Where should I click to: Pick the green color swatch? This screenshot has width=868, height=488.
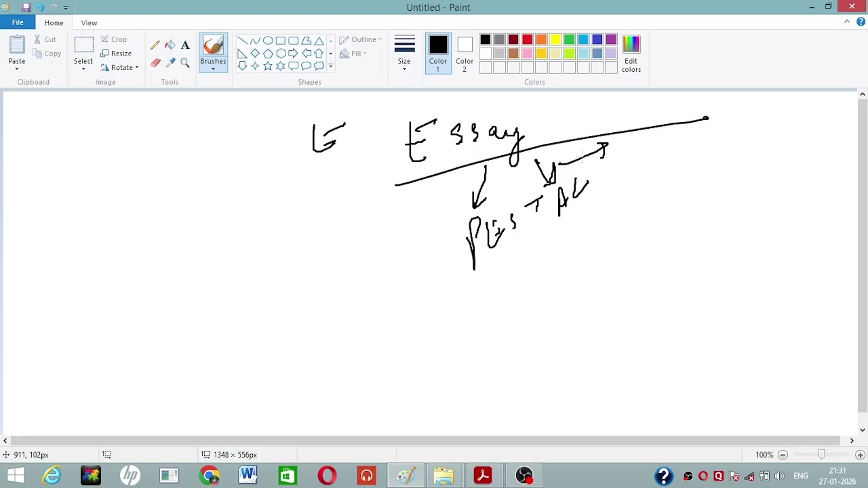coord(569,39)
